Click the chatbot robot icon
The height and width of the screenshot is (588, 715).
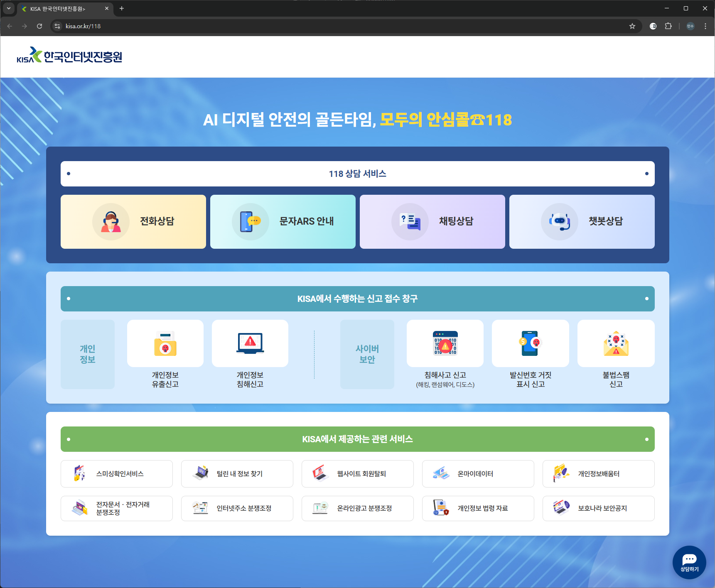[560, 222]
